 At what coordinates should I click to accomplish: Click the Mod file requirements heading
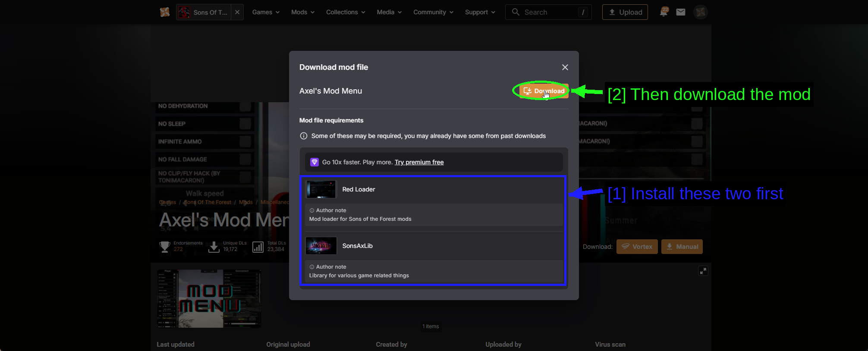[x=331, y=120]
